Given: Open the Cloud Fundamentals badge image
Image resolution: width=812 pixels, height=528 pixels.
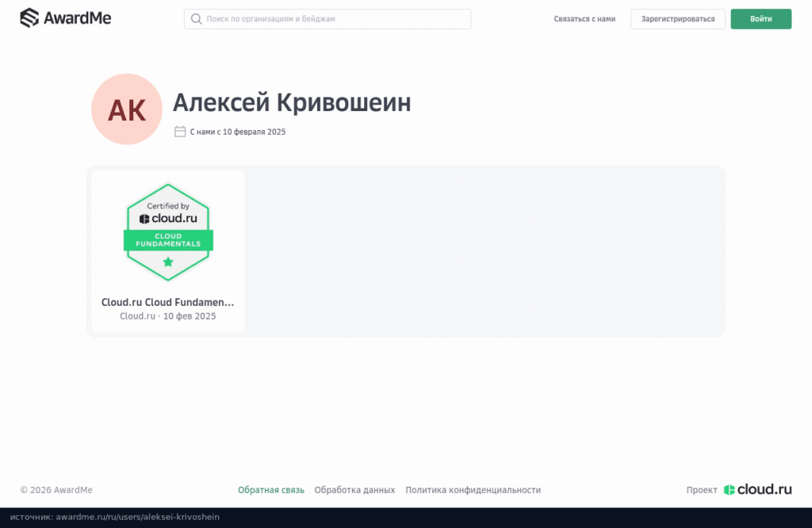Looking at the screenshot, I should [168, 232].
